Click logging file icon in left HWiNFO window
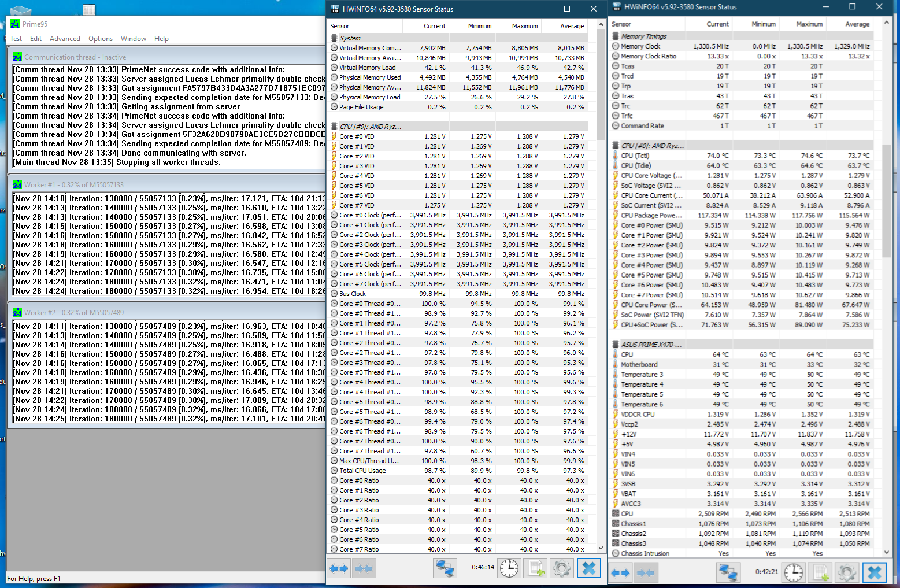 coord(536,568)
